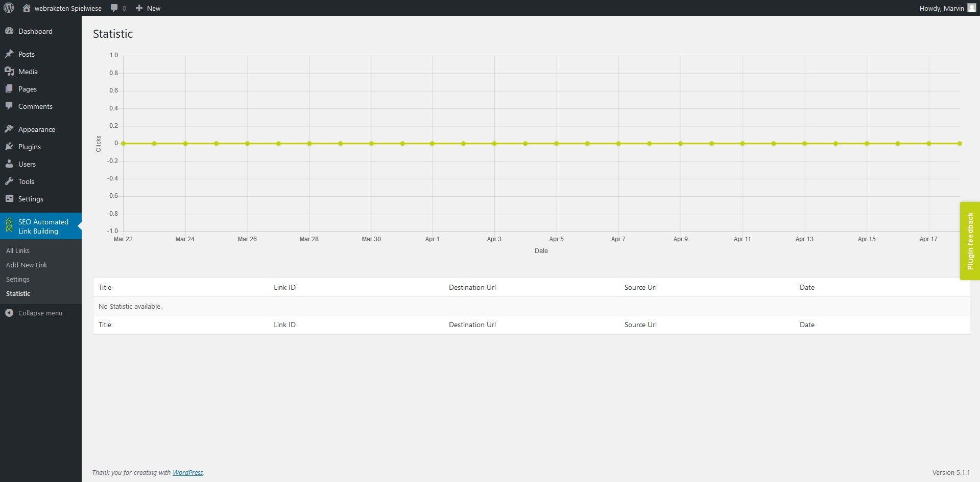Select the Posts pin icon
Image resolution: width=980 pixels, height=482 pixels.
click(9, 54)
